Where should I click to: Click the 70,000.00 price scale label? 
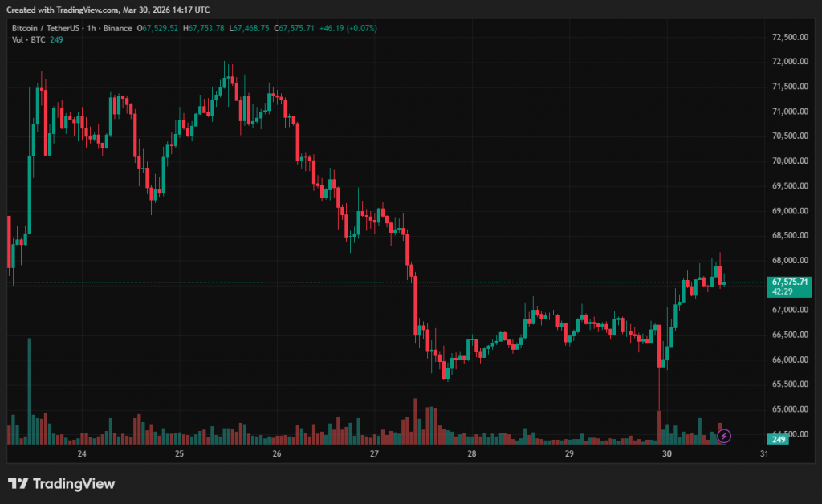tap(789, 161)
